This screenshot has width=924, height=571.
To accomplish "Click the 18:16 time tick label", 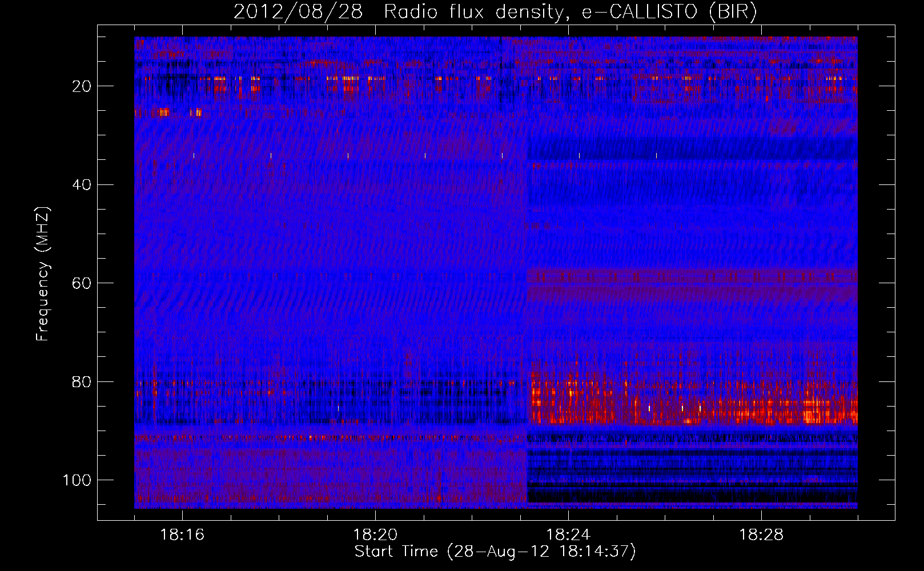I will point(182,535).
